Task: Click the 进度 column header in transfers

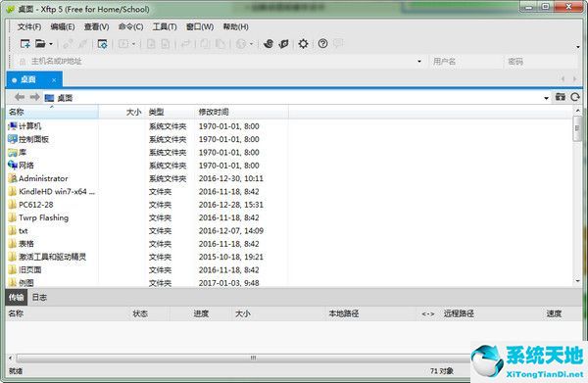Action: tap(201, 313)
